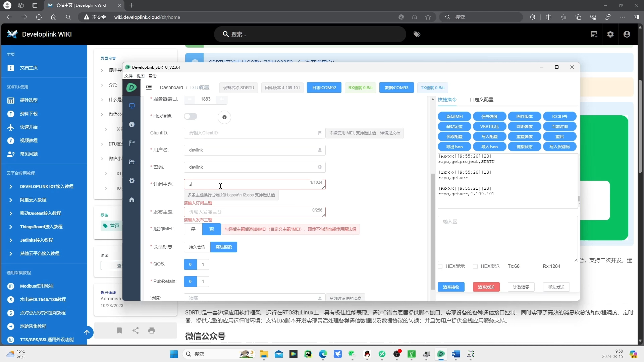This screenshot has width=644, height=362.
Task: Open DevelopLink app in Windows taskbar
Action: click(x=441, y=354)
